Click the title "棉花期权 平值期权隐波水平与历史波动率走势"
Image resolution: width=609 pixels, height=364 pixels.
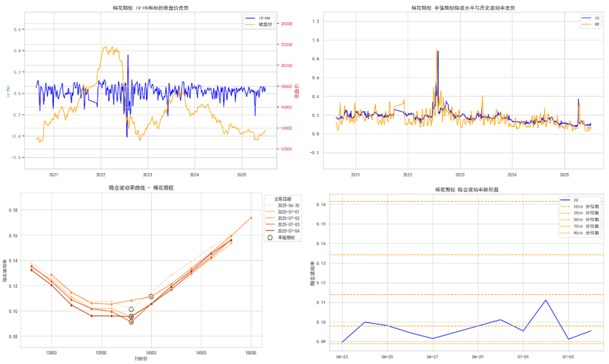[x=464, y=8]
